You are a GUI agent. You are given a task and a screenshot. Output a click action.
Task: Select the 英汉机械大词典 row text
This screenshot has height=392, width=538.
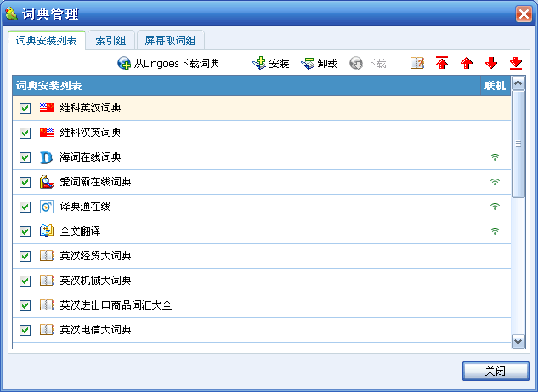point(95,281)
